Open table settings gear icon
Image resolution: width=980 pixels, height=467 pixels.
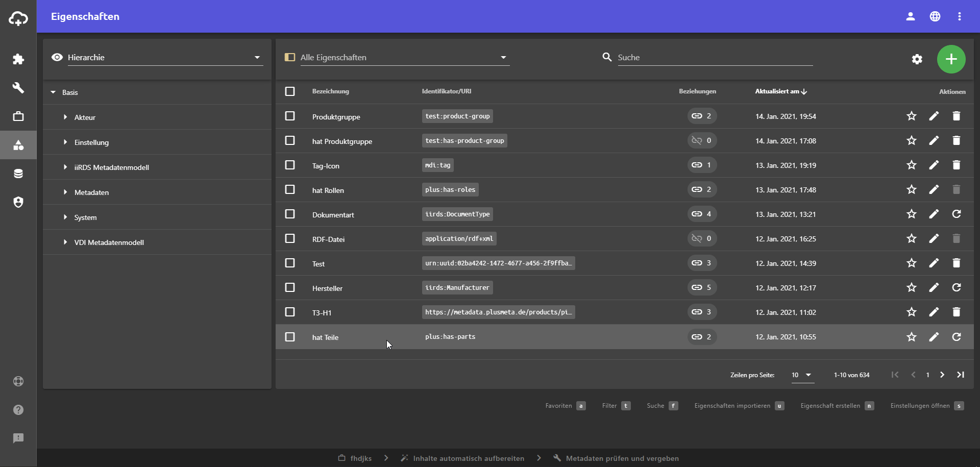[917, 59]
